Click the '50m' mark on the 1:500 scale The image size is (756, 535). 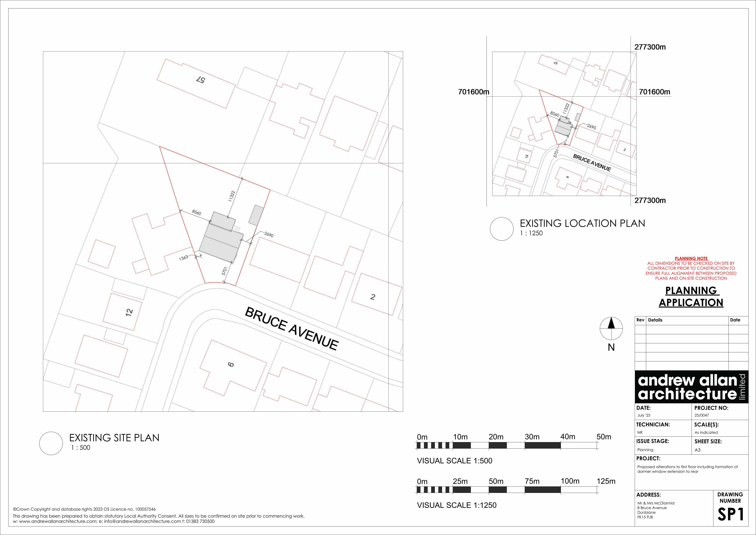click(x=604, y=437)
